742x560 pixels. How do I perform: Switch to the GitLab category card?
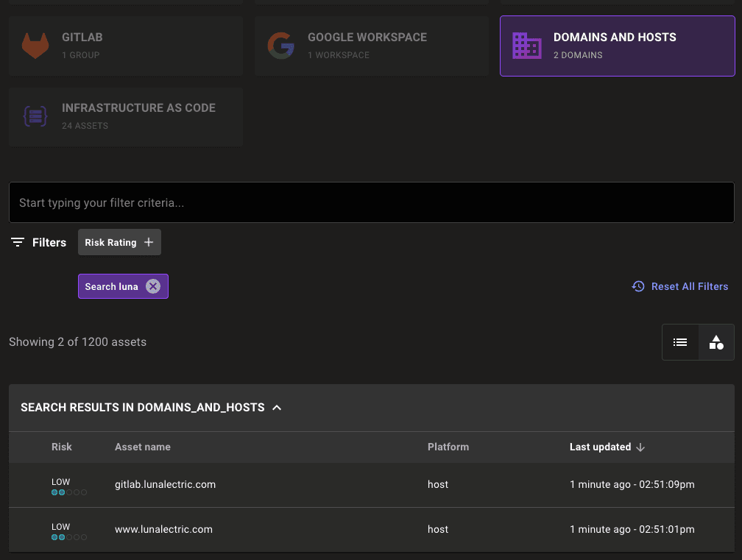125,46
